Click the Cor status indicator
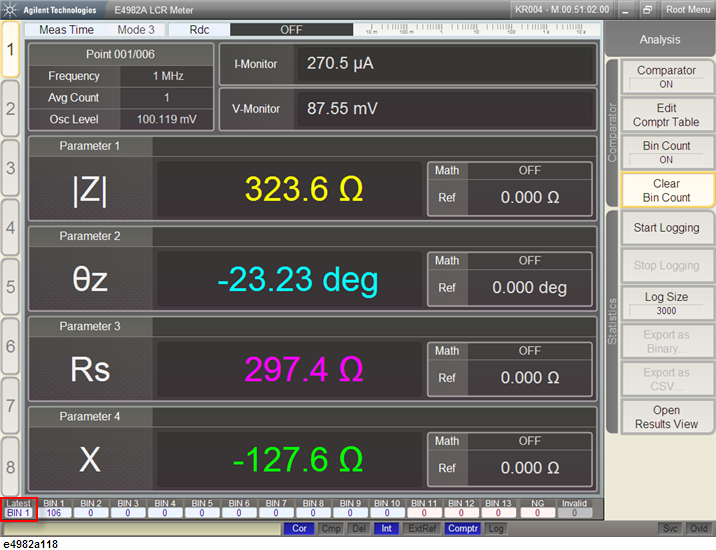Viewport: 716px width, 550px height. [299, 528]
